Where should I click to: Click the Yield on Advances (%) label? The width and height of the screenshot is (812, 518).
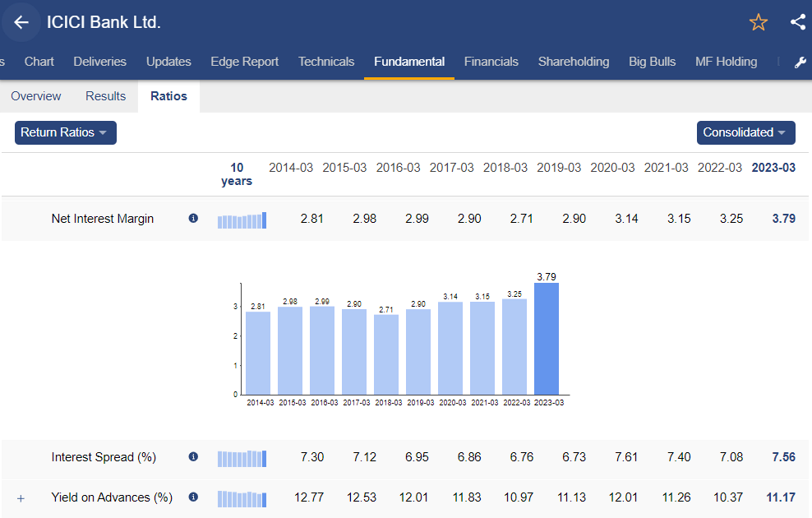pos(112,497)
